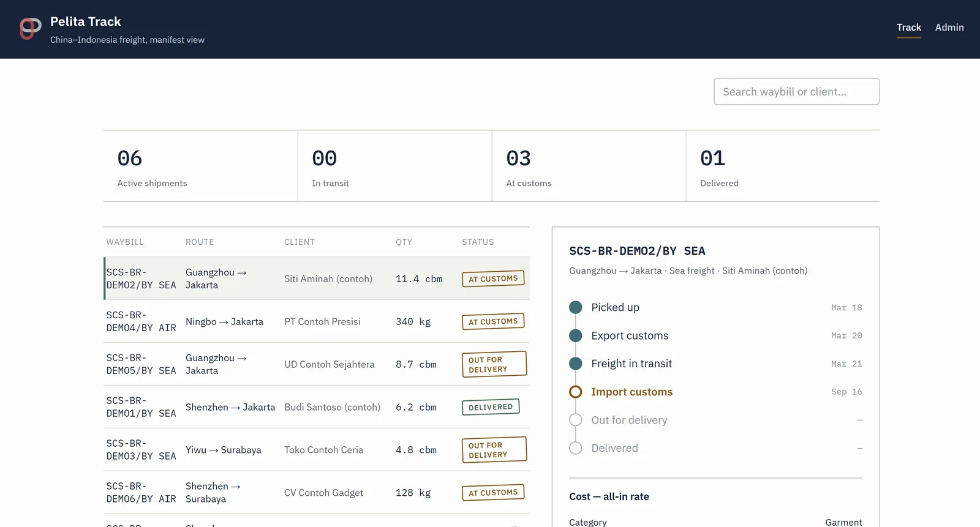Click the 8.7 cbm quantity cell
Screen dimensions: 980x527
(416, 364)
